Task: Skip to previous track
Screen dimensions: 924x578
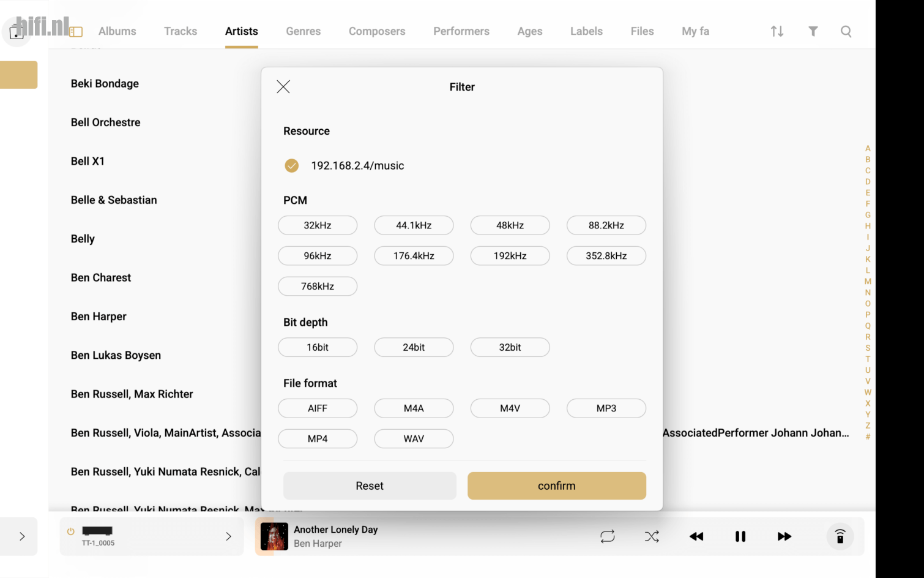Action: pyautogui.click(x=696, y=536)
